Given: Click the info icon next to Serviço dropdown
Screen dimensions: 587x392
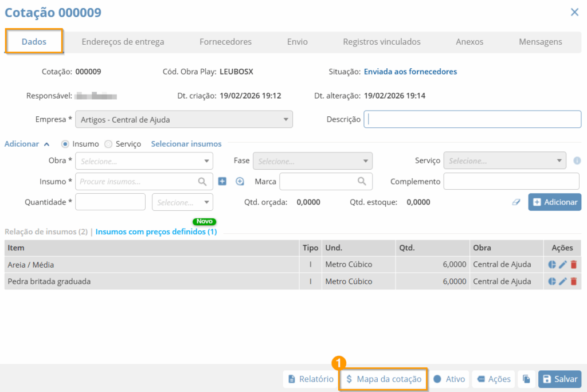Looking at the screenshot, I should click(x=577, y=161).
